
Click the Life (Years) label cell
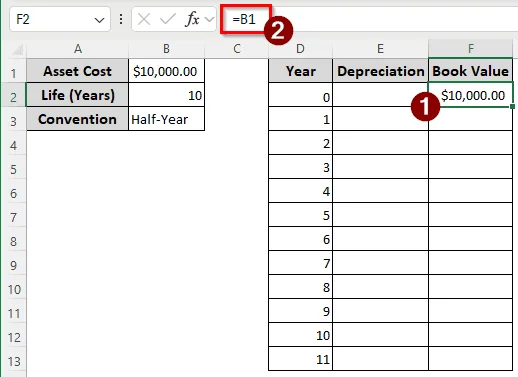click(x=78, y=95)
